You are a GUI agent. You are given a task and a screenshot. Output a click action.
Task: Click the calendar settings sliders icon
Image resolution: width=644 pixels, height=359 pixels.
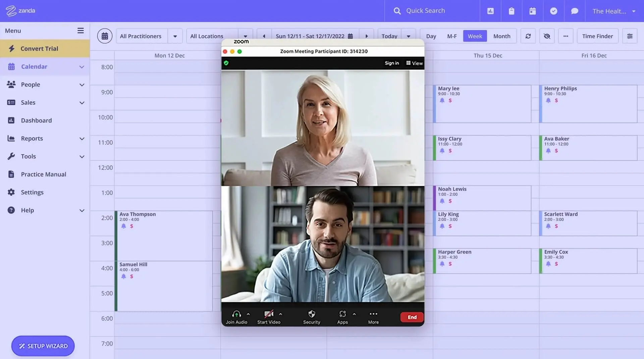(630, 36)
